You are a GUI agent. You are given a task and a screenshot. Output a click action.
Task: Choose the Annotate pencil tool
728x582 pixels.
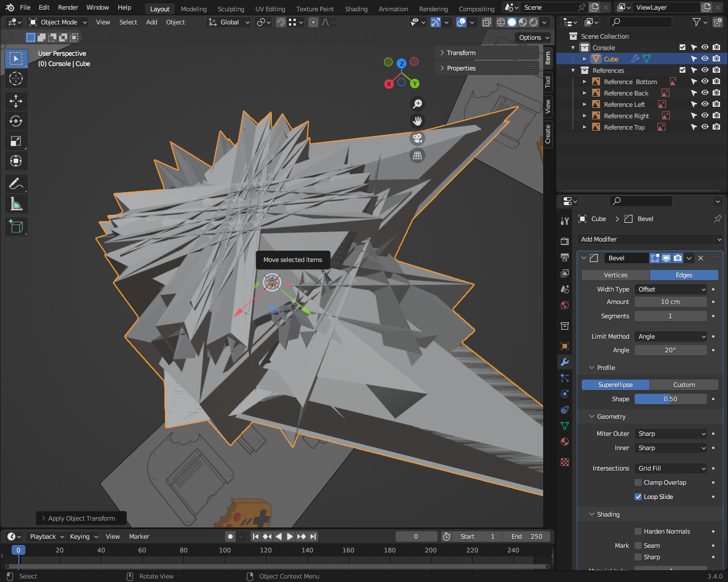pyautogui.click(x=16, y=184)
